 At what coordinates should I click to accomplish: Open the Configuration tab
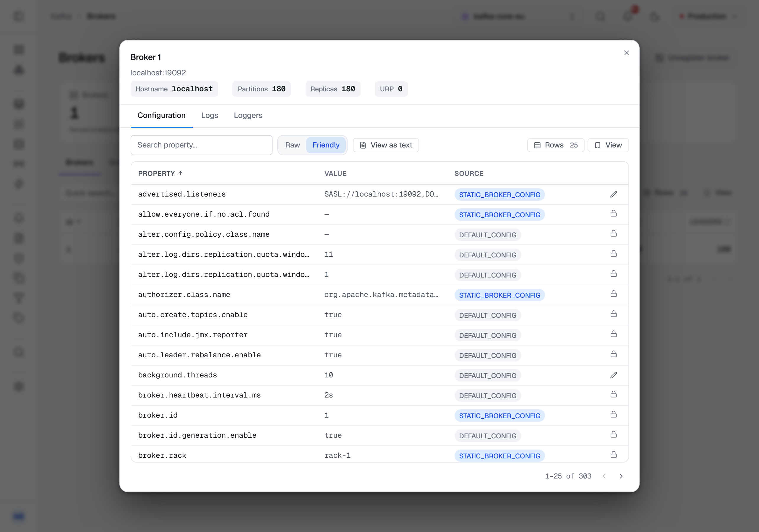(161, 116)
